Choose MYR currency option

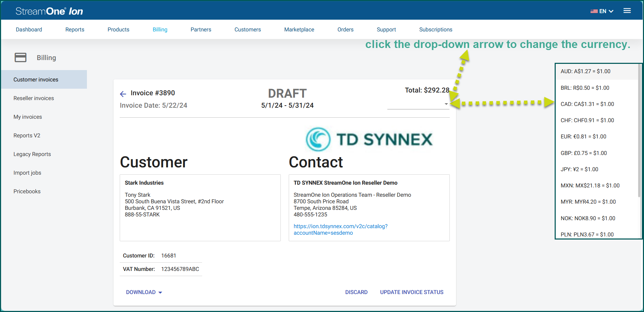click(597, 202)
